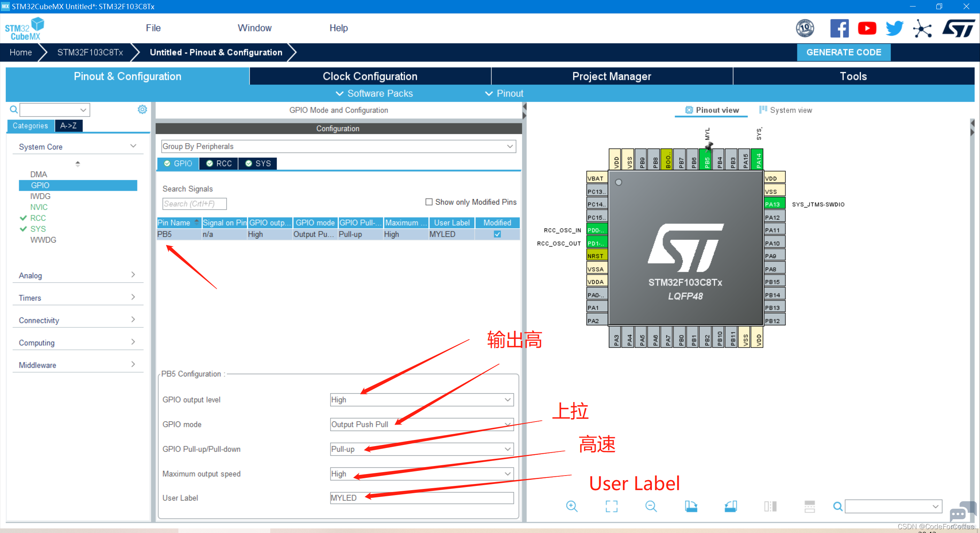Screen dimensions: 980x533
Task: Rotate the chip clockwise
Action: tap(691, 506)
